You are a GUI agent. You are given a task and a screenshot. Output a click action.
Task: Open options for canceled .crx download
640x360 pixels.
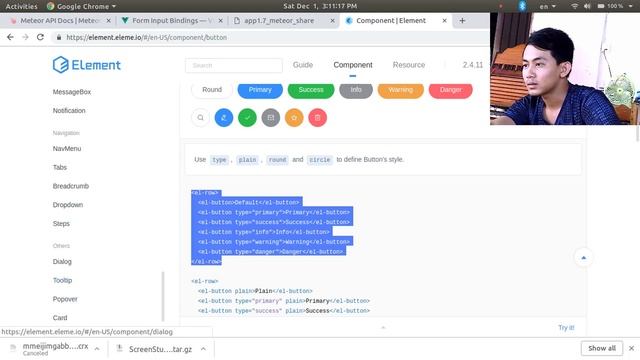97,349
